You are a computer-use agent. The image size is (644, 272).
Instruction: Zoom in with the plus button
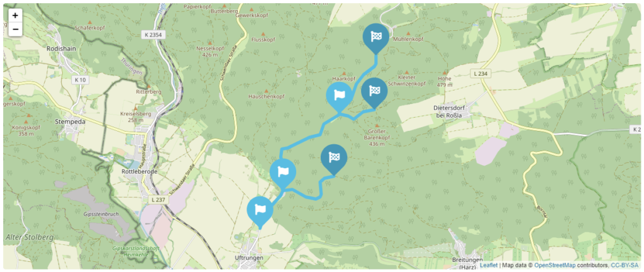[15, 16]
